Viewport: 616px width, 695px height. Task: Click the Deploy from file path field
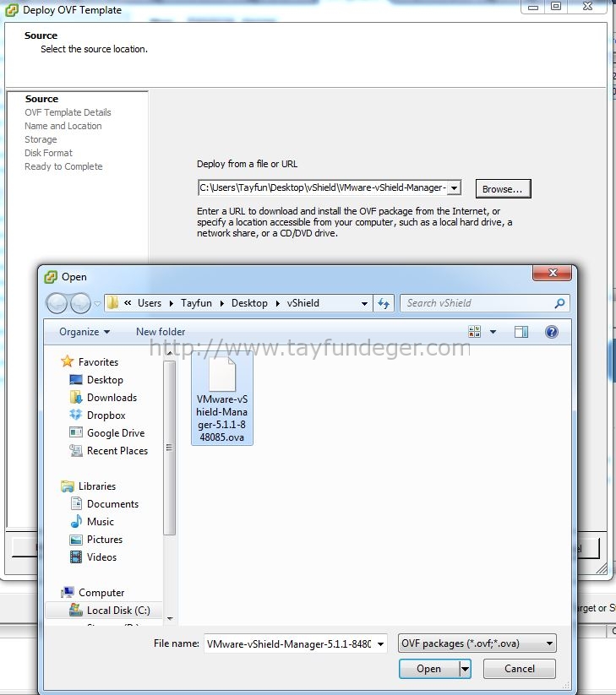(323, 187)
